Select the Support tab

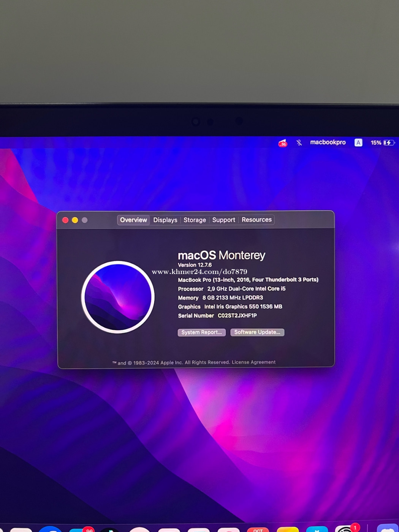(x=223, y=220)
